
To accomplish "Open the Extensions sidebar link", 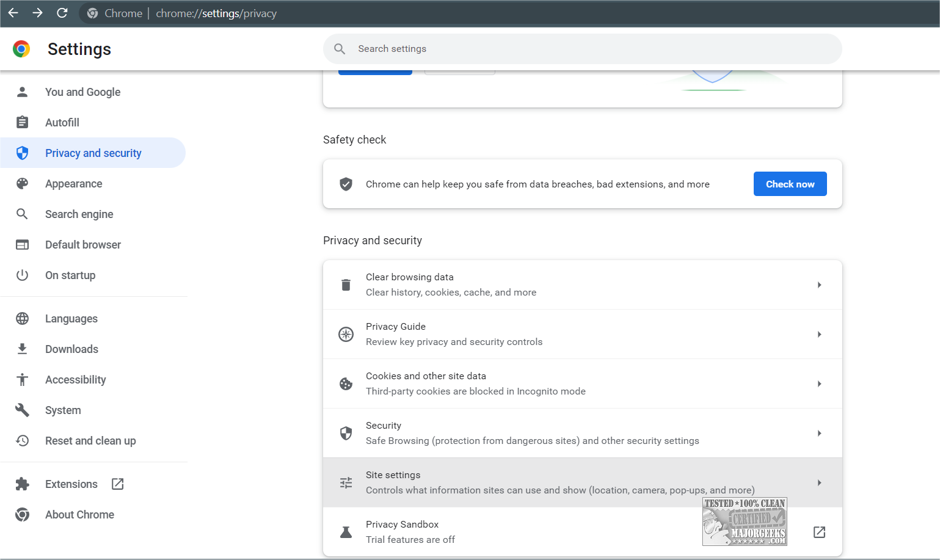I will [93, 484].
